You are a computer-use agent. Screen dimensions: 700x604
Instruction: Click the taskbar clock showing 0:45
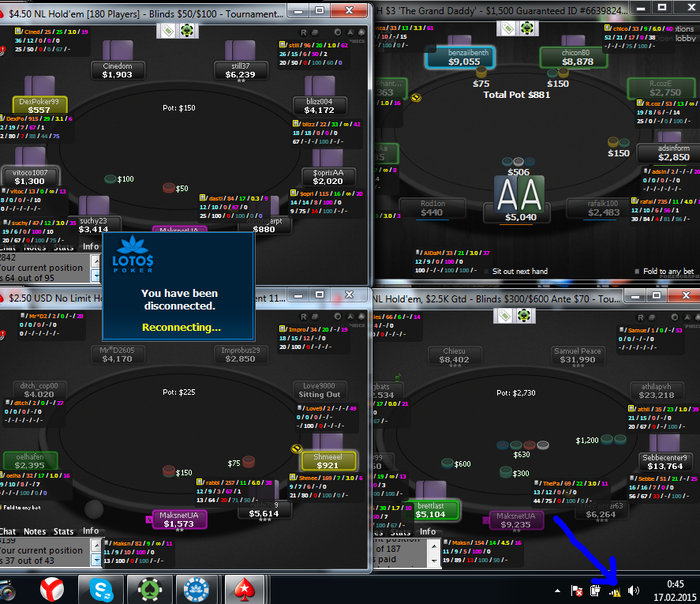click(x=675, y=584)
